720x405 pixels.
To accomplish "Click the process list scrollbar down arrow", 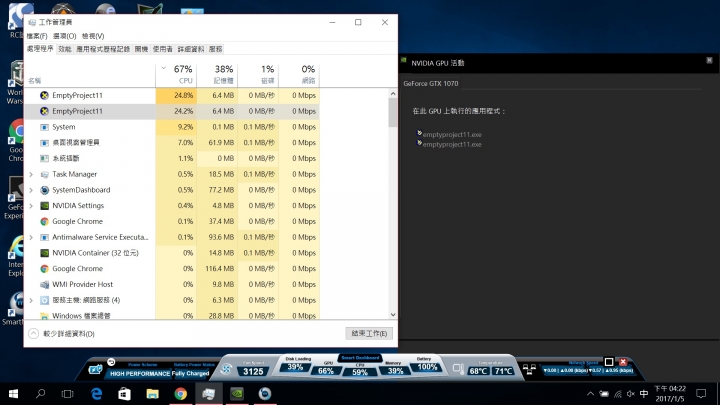I will tap(393, 315).
